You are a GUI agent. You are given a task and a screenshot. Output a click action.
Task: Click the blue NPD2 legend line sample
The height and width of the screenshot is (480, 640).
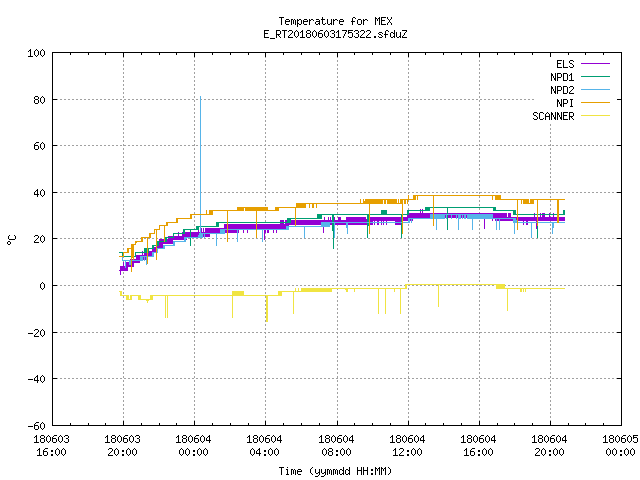[x=595, y=90]
